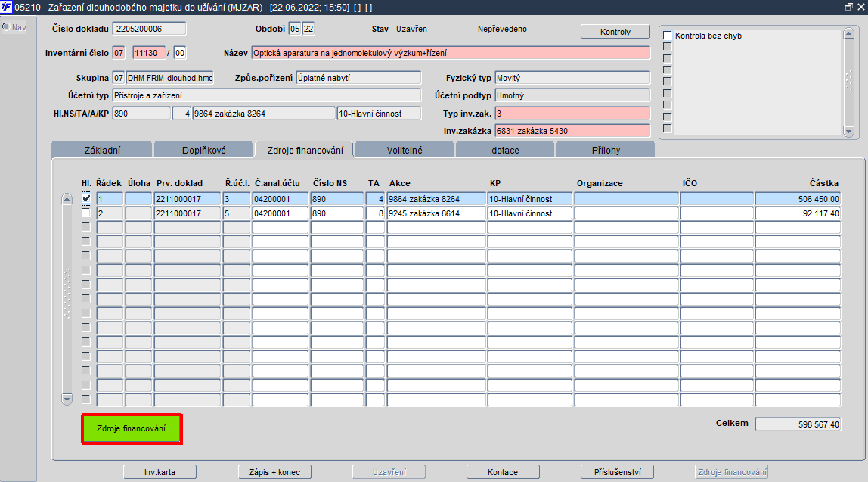Click up arrow of Kontroly list scrollbar
The width and height of the screenshot is (868, 482).
click(848, 34)
